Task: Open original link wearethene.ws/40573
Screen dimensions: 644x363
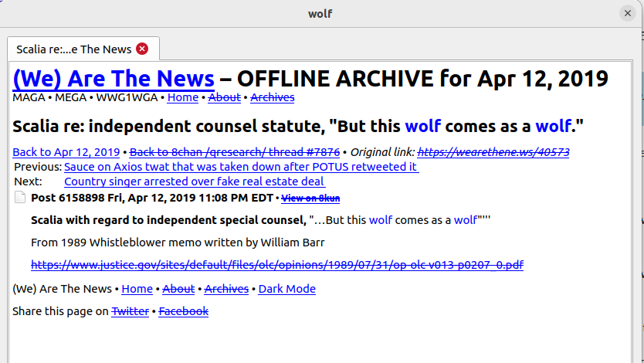Action: pos(493,152)
